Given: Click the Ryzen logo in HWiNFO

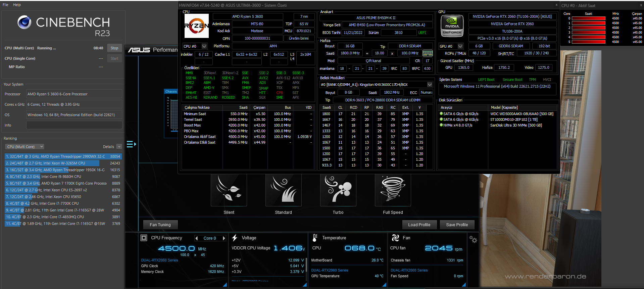Looking at the screenshot, I should coord(197,26).
